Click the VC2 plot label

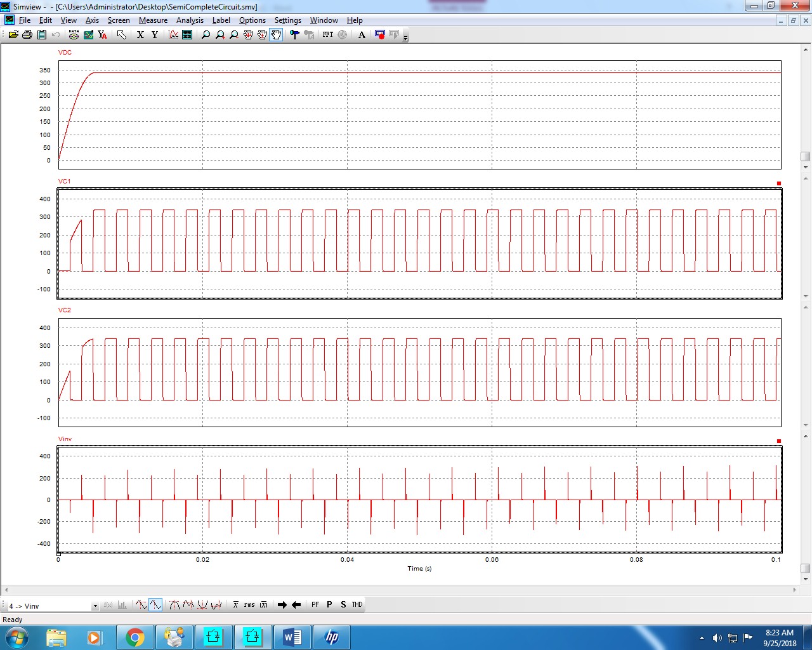point(64,310)
